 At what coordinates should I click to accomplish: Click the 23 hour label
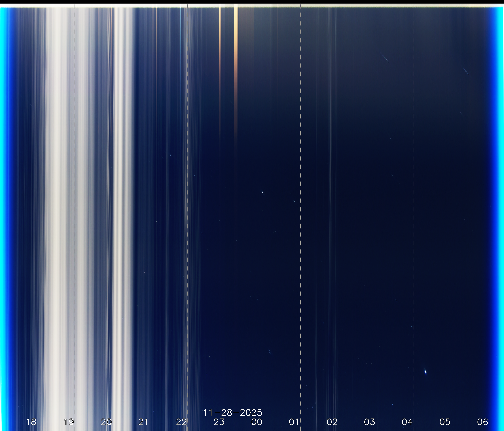point(219,422)
